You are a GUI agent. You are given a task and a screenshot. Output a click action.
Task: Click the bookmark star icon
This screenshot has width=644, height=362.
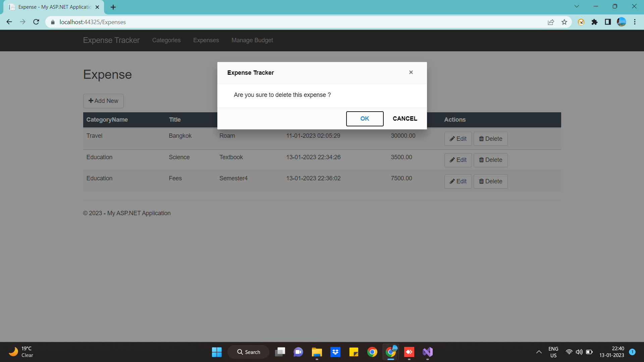[565, 22]
